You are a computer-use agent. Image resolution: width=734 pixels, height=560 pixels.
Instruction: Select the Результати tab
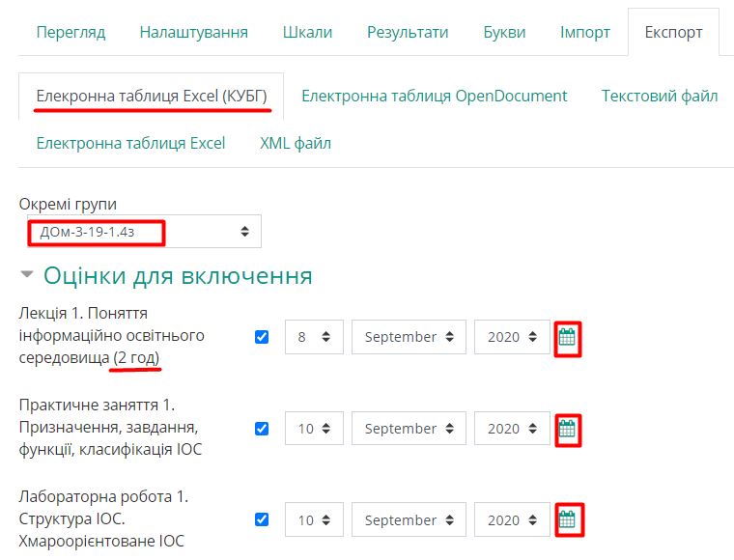408,32
